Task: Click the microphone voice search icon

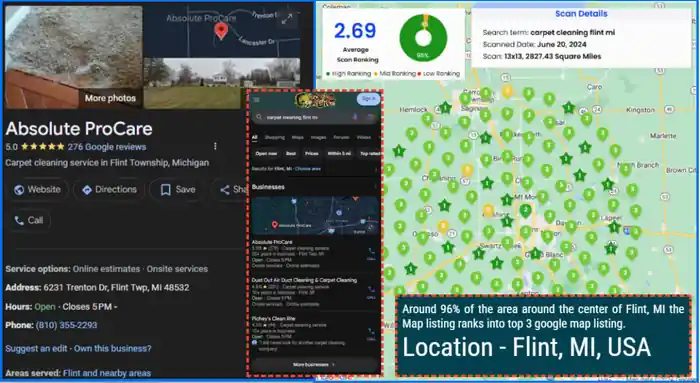Action: pyautogui.click(x=355, y=117)
